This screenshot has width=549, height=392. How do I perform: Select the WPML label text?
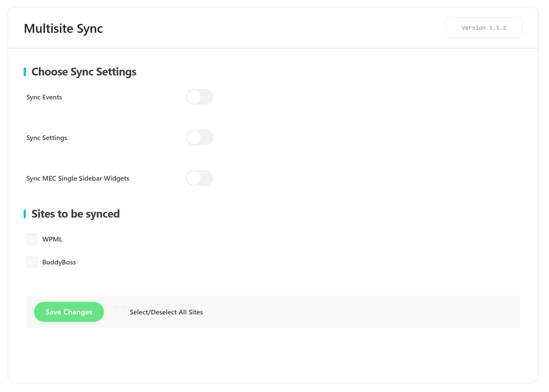tap(52, 239)
